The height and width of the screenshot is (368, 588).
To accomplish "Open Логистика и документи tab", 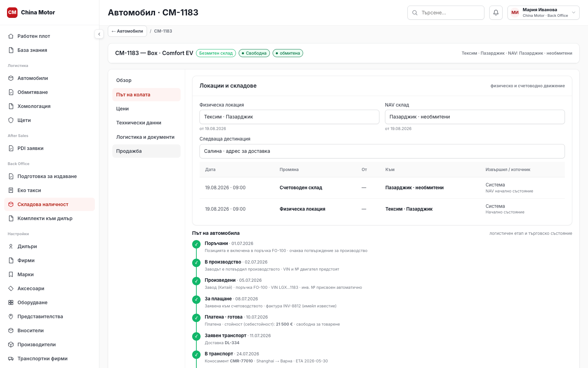I will pos(146,137).
